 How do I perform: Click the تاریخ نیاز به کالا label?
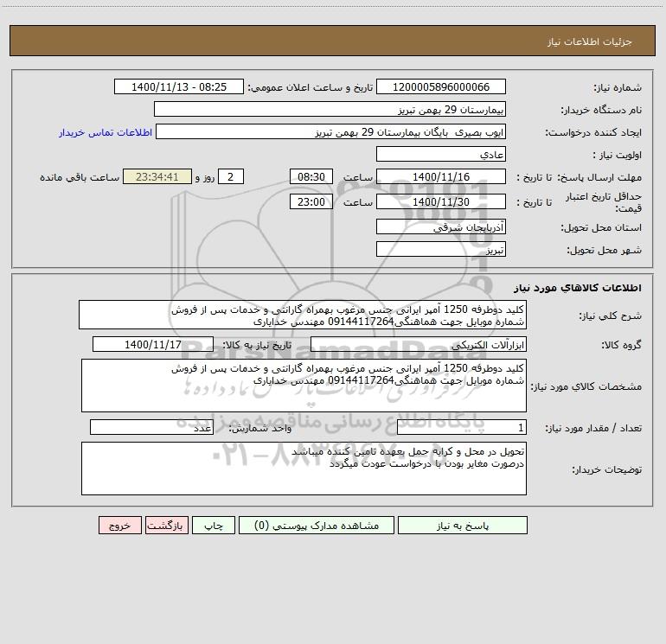pyautogui.click(x=258, y=345)
